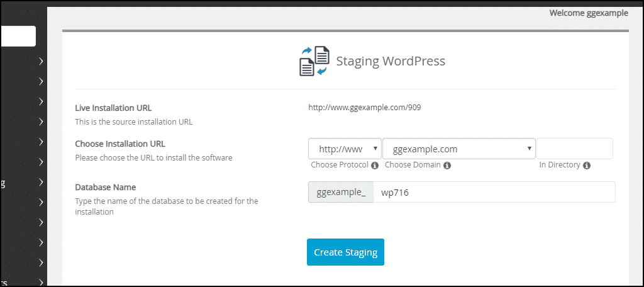Viewport: 644px width, 287px height.
Task: Click the Database Name label
Action: [105, 187]
